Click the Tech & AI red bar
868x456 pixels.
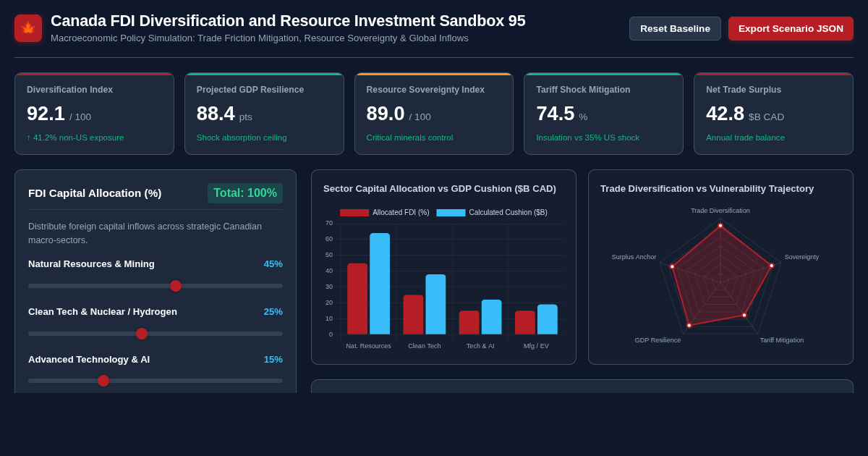pyautogui.click(x=469, y=323)
